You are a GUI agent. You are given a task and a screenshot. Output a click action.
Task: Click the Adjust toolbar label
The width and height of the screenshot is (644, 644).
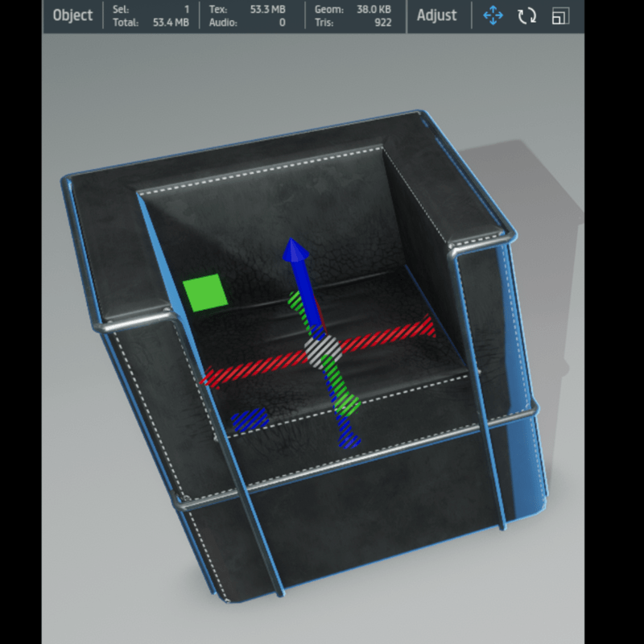pyautogui.click(x=436, y=16)
